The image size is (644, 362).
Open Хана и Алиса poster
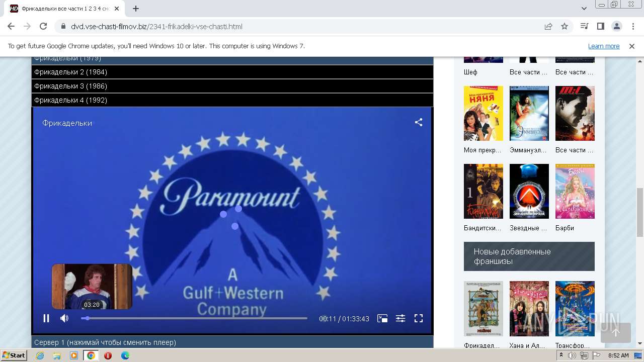coord(529,309)
